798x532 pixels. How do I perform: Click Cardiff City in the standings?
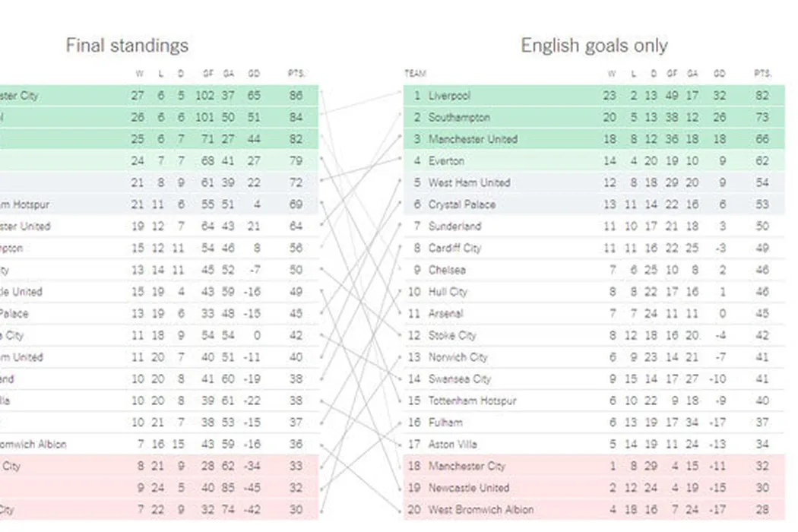click(454, 248)
